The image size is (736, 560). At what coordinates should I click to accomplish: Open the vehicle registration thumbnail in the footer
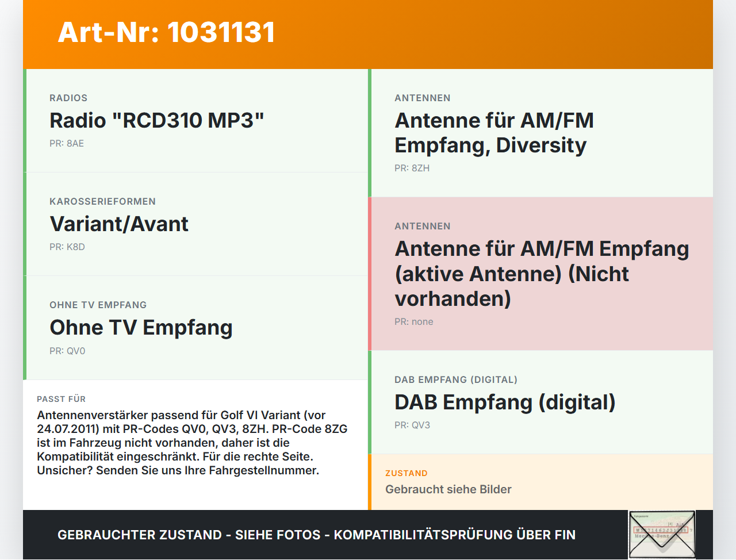click(662, 535)
